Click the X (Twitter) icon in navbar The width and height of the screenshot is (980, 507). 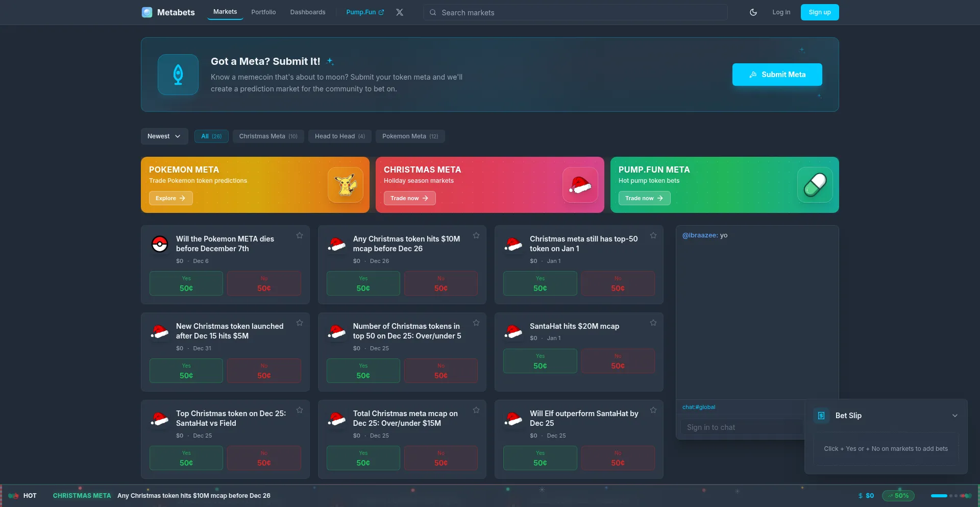click(400, 12)
